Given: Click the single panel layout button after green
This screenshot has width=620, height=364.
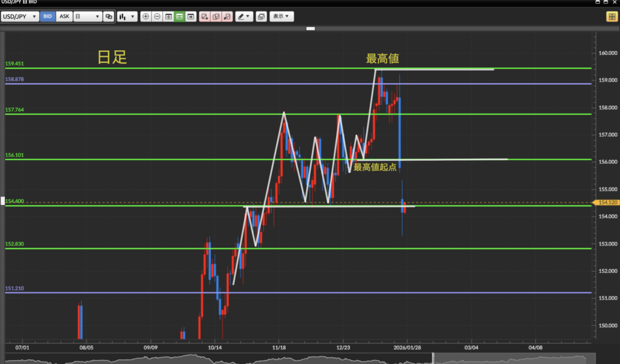Looking at the screenshot, I should click(x=191, y=17).
